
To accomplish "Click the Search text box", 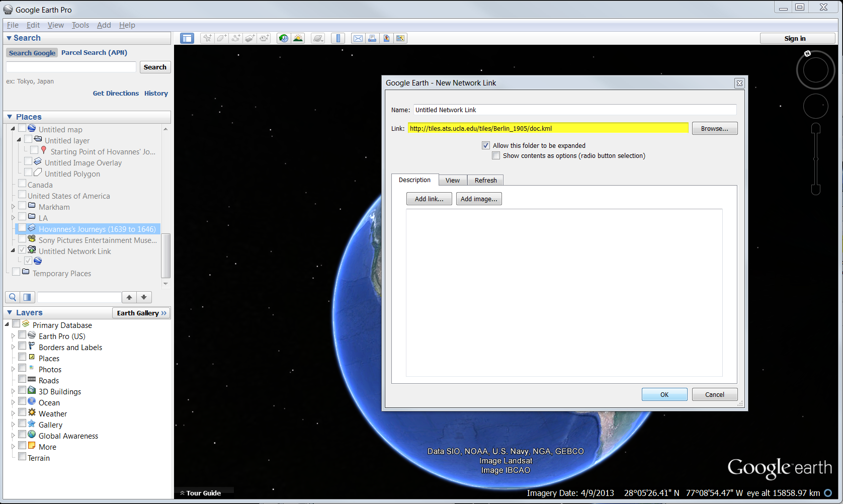I will click(71, 67).
